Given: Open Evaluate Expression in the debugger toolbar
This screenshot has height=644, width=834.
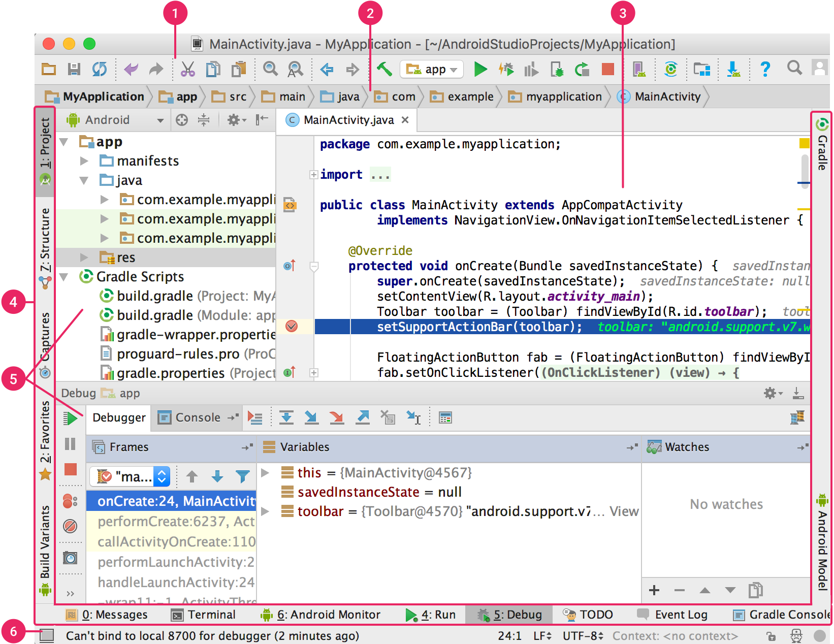Looking at the screenshot, I should (x=445, y=417).
